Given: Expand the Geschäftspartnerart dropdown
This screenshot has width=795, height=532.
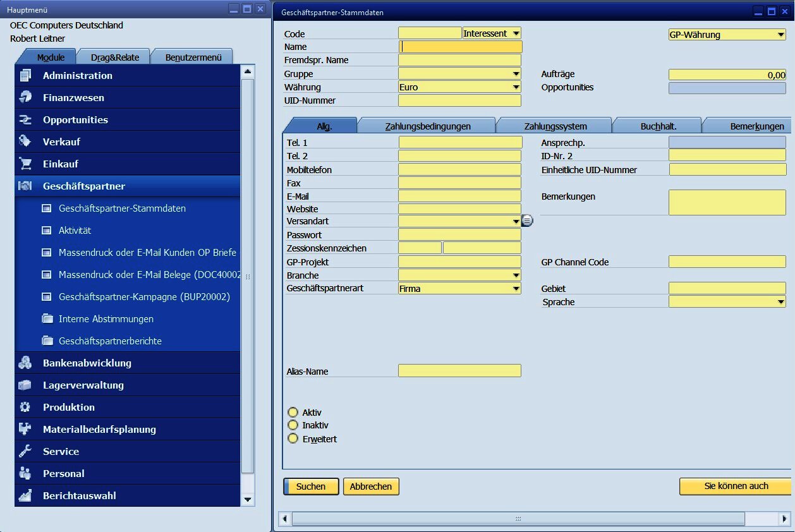Looking at the screenshot, I should pos(516,289).
